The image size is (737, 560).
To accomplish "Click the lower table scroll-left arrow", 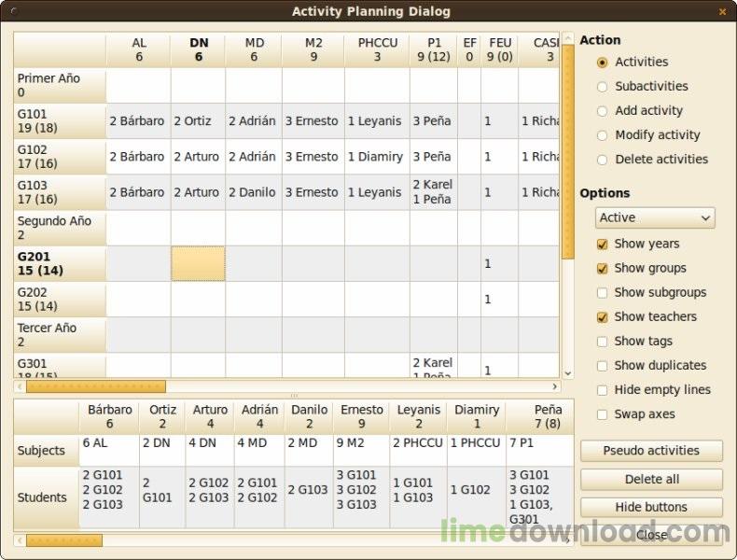I will pyautogui.click(x=20, y=540).
